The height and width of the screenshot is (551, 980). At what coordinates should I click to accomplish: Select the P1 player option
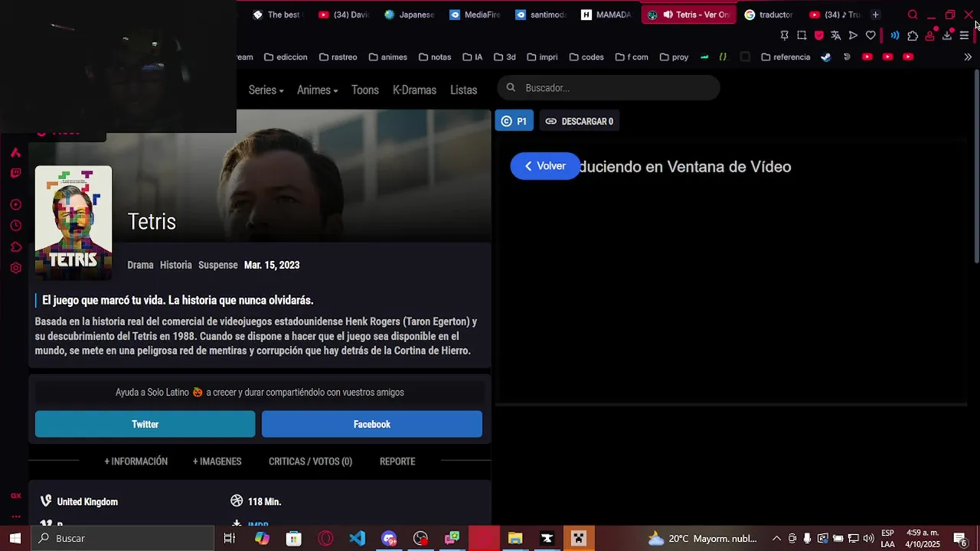514,121
